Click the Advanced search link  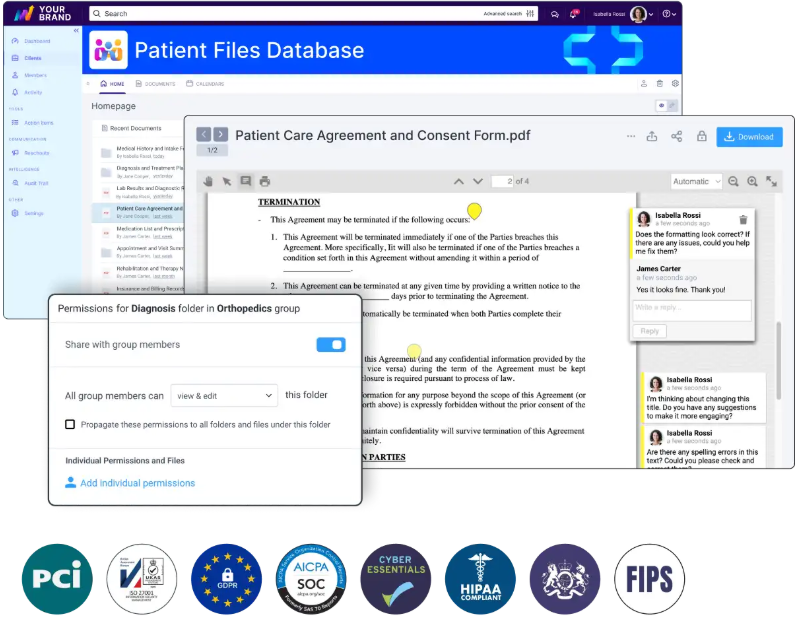tap(502, 14)
